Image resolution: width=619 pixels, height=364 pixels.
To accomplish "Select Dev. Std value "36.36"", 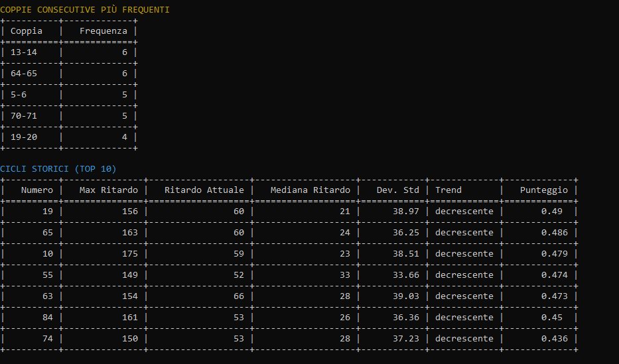I will [x=406, y=318].
